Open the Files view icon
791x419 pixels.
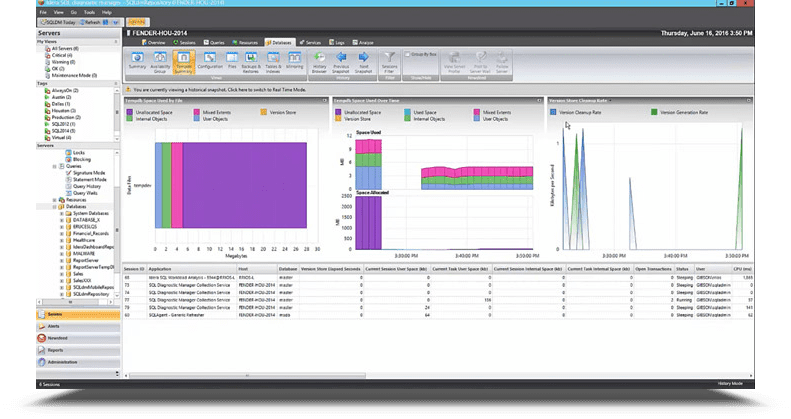coord(232,61)
